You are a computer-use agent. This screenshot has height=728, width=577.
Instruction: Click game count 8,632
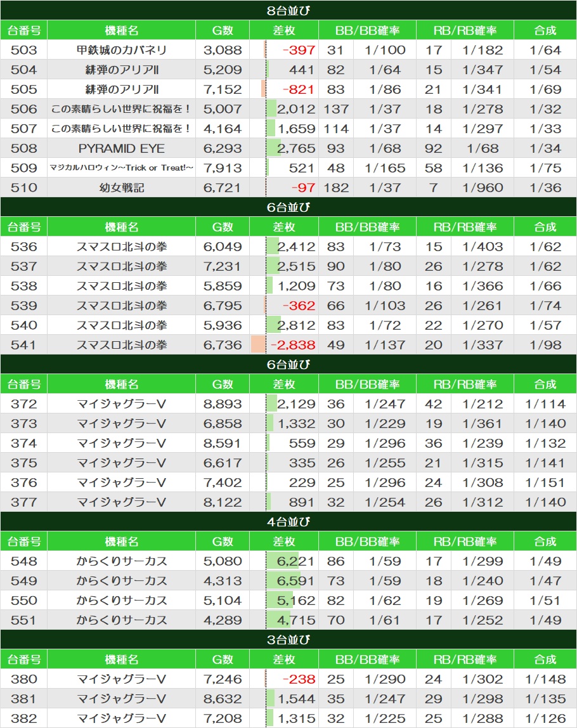[x=223, y=699]
